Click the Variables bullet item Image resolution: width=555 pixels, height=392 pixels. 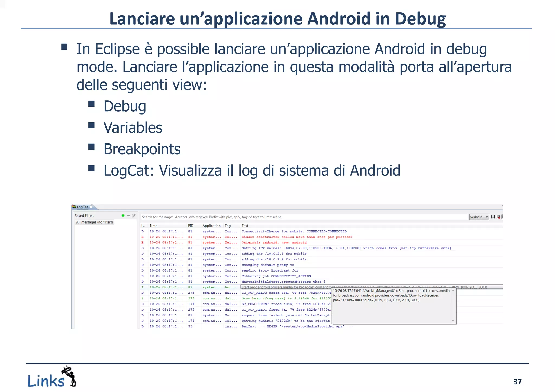tap(133, 128)
